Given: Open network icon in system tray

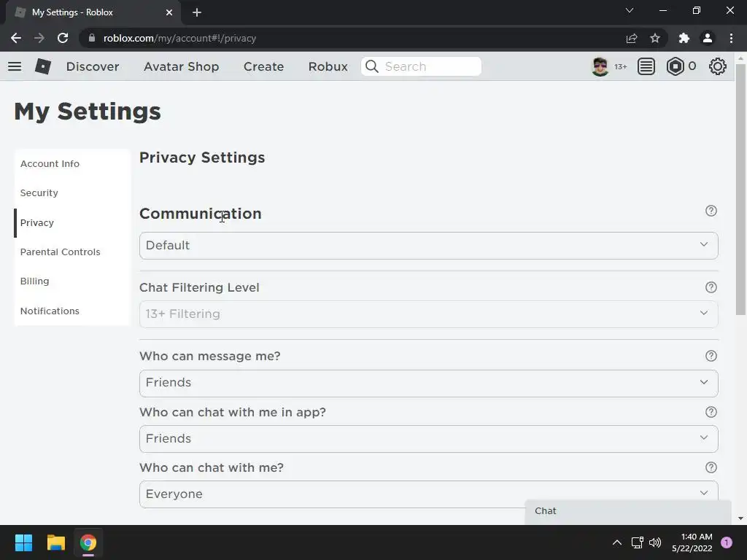Looking at the screenshot, I should tap(637, 542).
